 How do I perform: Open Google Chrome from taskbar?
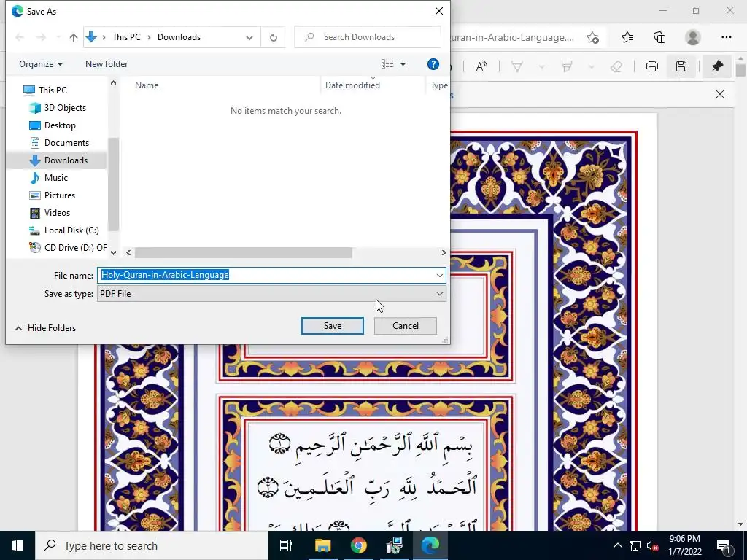[x=359, y=545]
